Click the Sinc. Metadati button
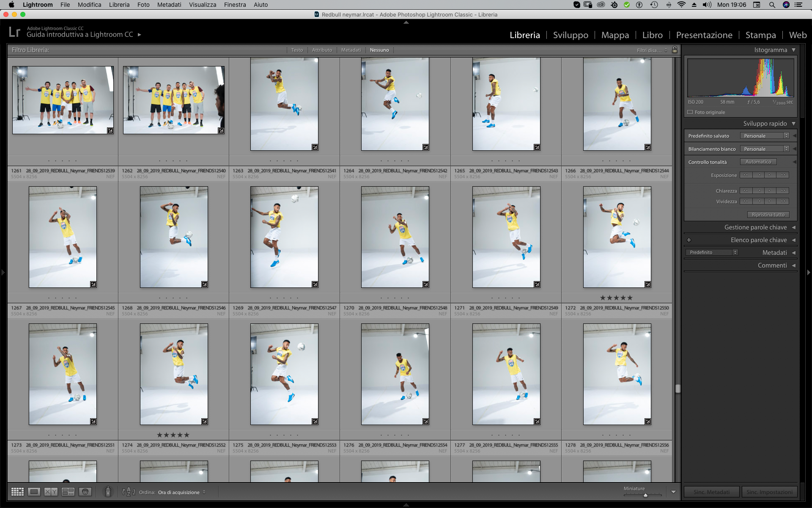The width and height of the screenshot is (812, 508). tap(711, 492)
